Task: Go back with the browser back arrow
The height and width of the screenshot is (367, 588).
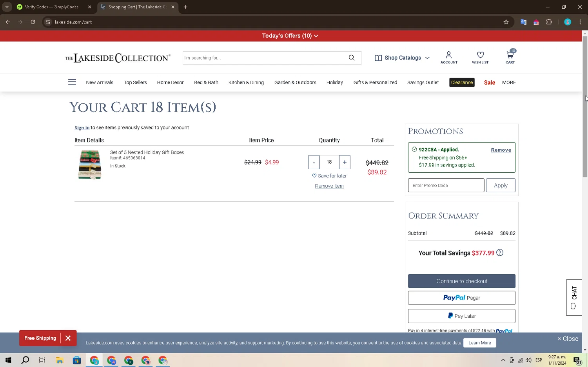Action: point(8,22)
